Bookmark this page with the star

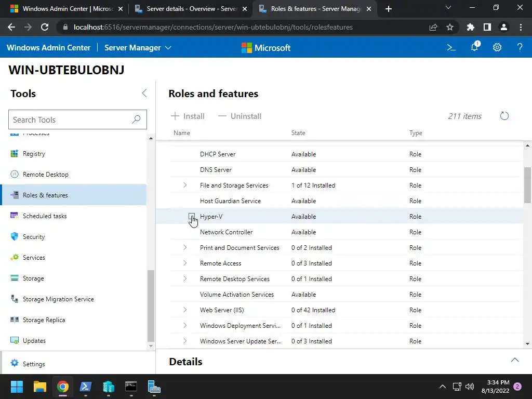click(x=449, y=27)
